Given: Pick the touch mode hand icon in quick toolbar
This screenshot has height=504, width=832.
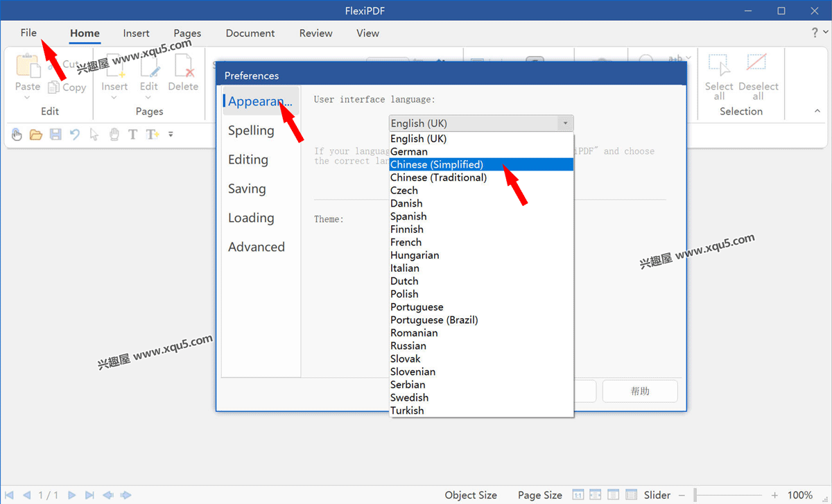Looking at the screenshot, I should (x=17, y=134).
